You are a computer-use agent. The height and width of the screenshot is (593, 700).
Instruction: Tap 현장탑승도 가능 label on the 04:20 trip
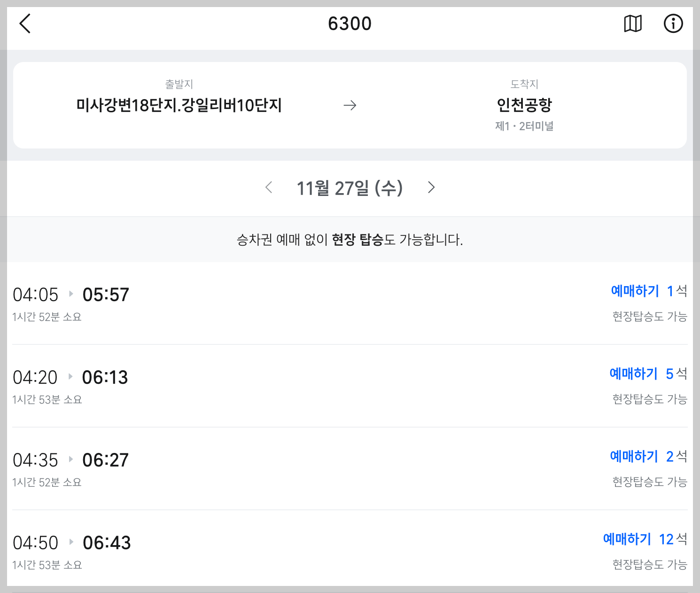coord(650,399)
